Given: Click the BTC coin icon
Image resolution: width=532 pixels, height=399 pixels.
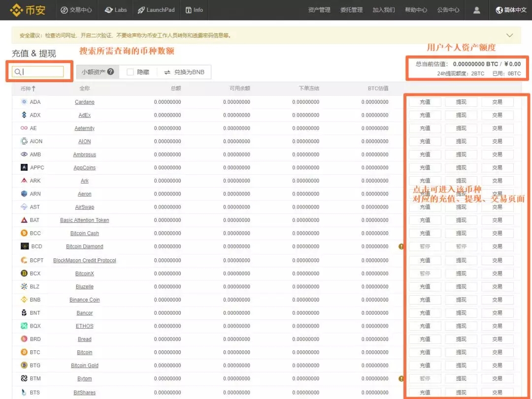Looking at the screenshot, I should click(24, 352).
